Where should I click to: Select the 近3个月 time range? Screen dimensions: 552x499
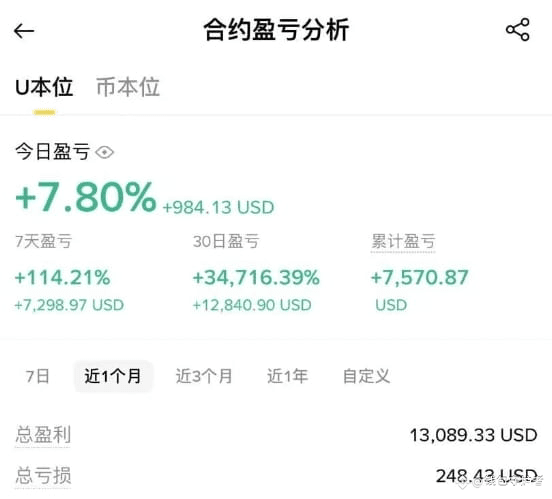click(204, 376)
